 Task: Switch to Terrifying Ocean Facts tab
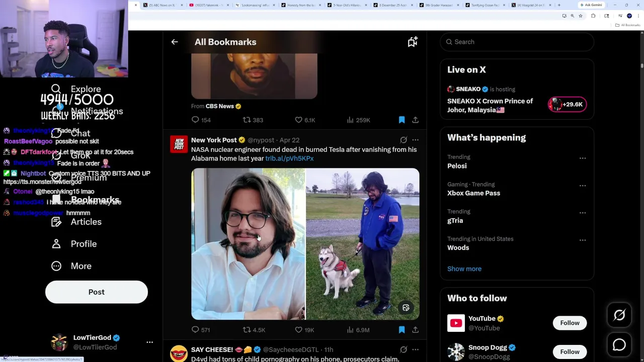point(485,5)
